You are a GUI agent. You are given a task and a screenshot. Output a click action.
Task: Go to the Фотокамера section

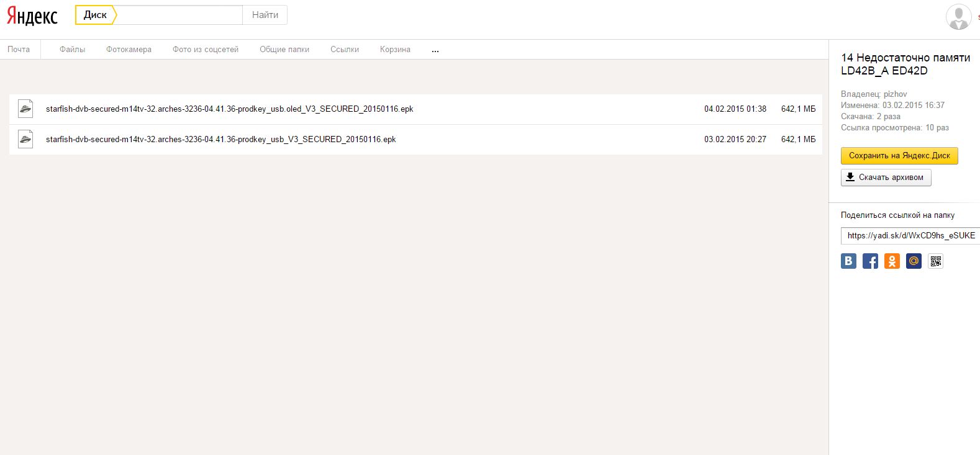pos(129,50)
